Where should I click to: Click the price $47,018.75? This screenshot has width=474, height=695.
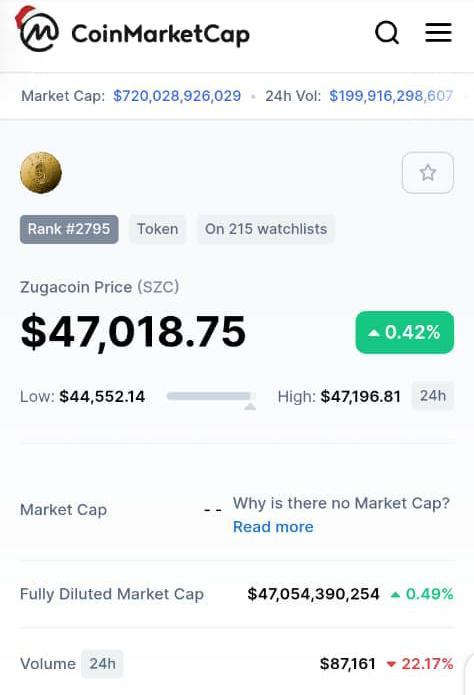point(133,332)
